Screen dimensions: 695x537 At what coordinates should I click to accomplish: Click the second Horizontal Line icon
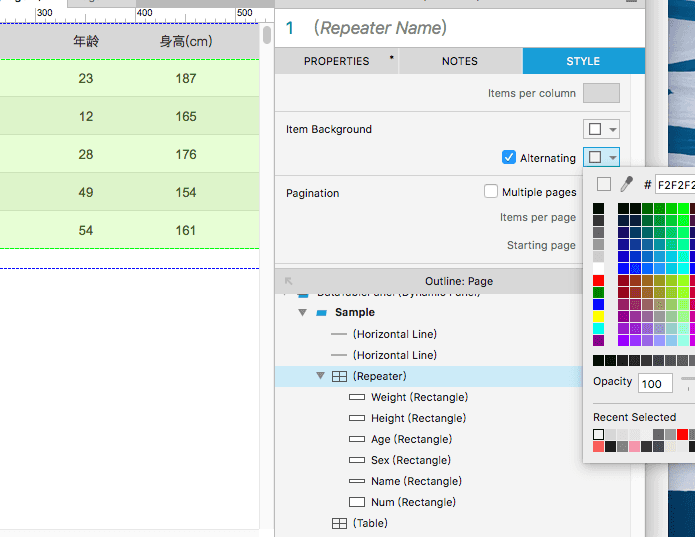click(x=339, y=355)
